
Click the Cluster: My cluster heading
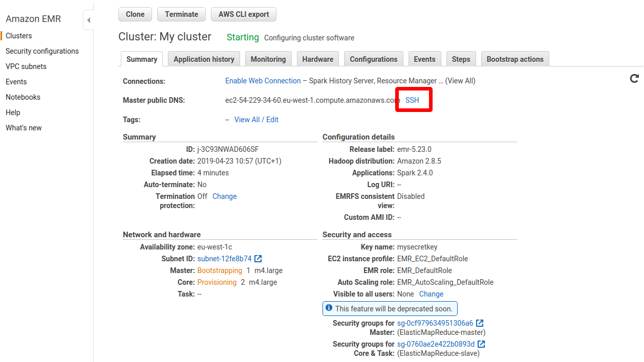tap(165, 37)
